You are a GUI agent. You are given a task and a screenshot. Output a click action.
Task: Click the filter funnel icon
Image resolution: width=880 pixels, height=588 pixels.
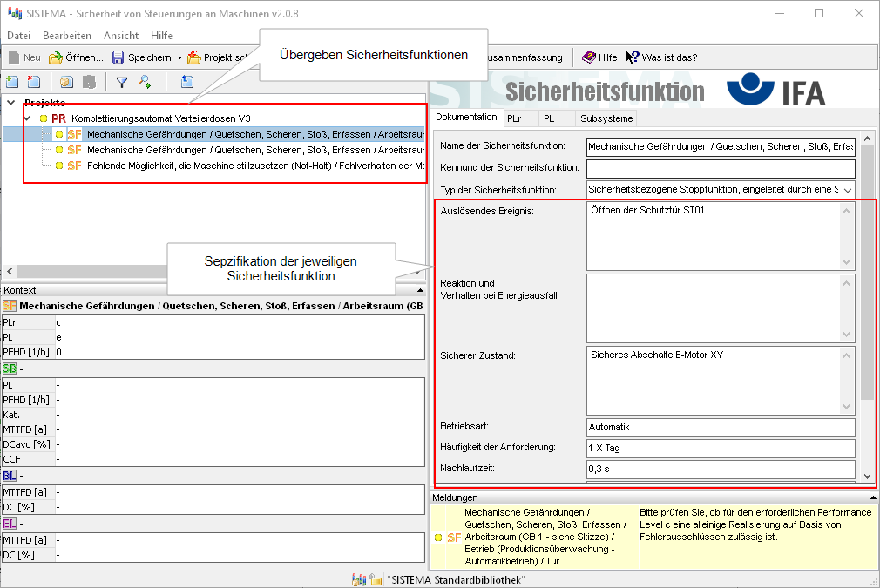[122, 82]
